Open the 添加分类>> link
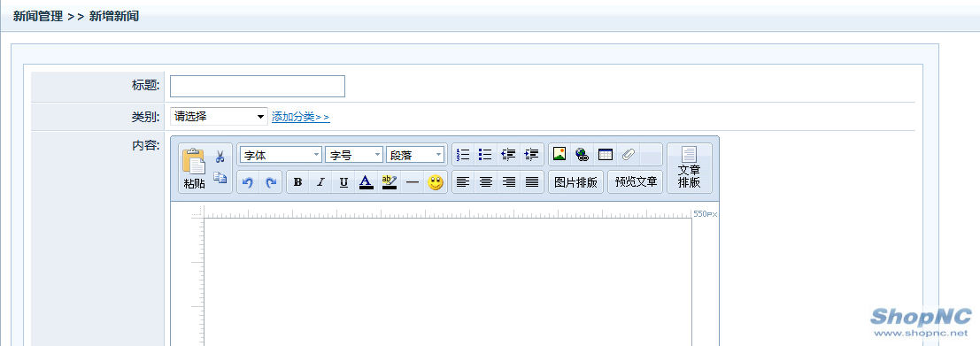The height and width of the screenshot is (346, 980). [301, 117]
